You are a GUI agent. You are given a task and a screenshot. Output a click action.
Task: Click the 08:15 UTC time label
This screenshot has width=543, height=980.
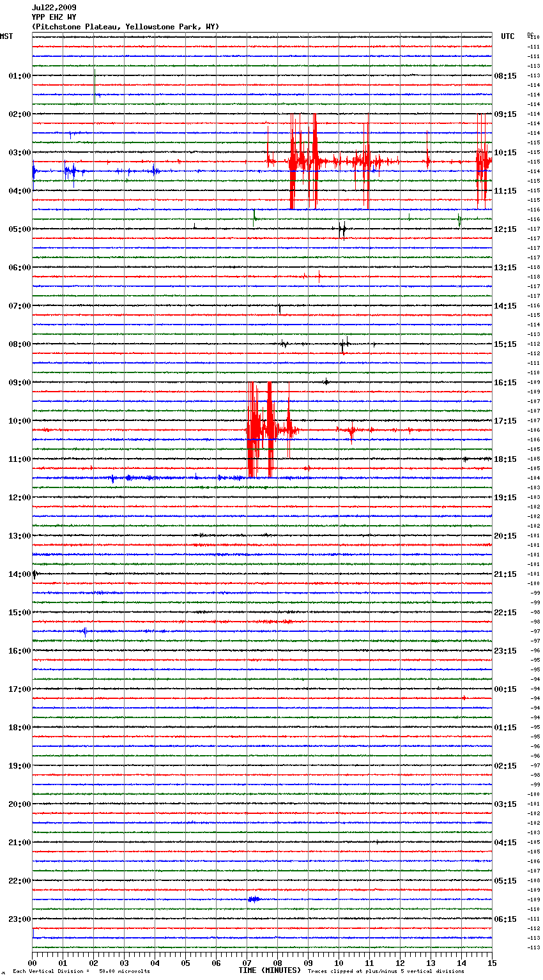(x=505, y=76)
